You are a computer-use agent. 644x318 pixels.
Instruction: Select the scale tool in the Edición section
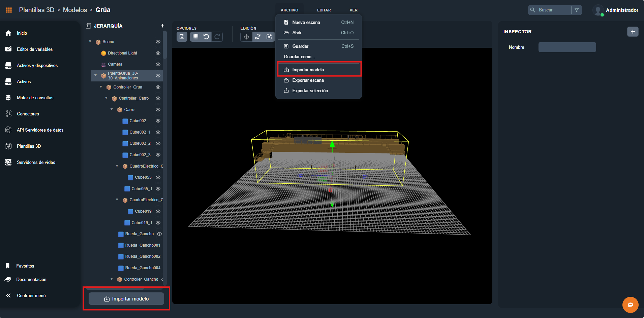(269, 37)
